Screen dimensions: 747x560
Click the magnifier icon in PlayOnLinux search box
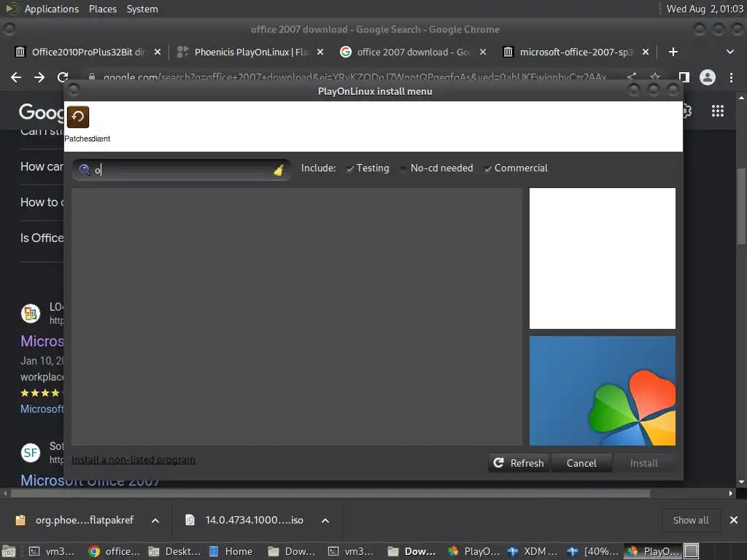[x=85, y=169]
